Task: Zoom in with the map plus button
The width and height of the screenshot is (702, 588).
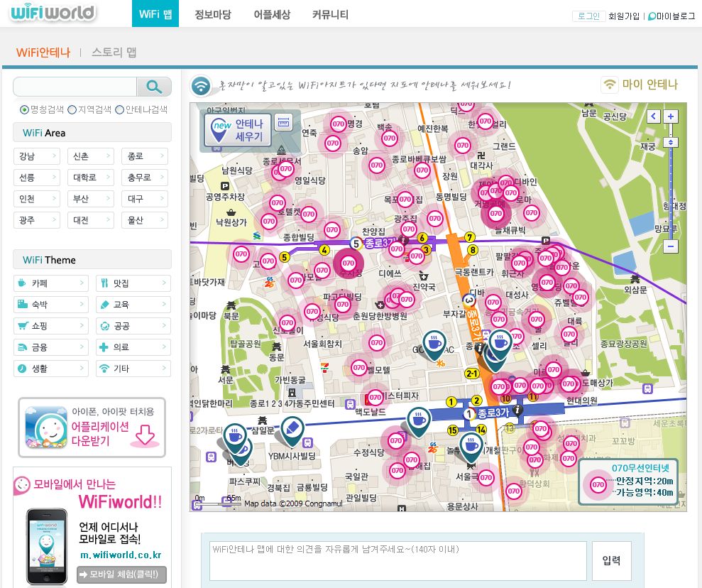Action: [671, 116]
